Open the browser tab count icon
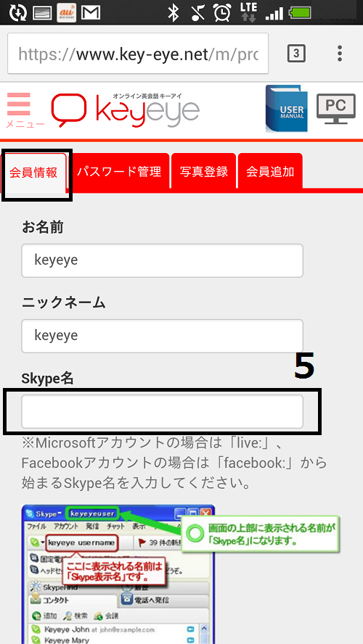Image resolution: width=363 pixels, height=644 pixels. [x=296, y=54]
